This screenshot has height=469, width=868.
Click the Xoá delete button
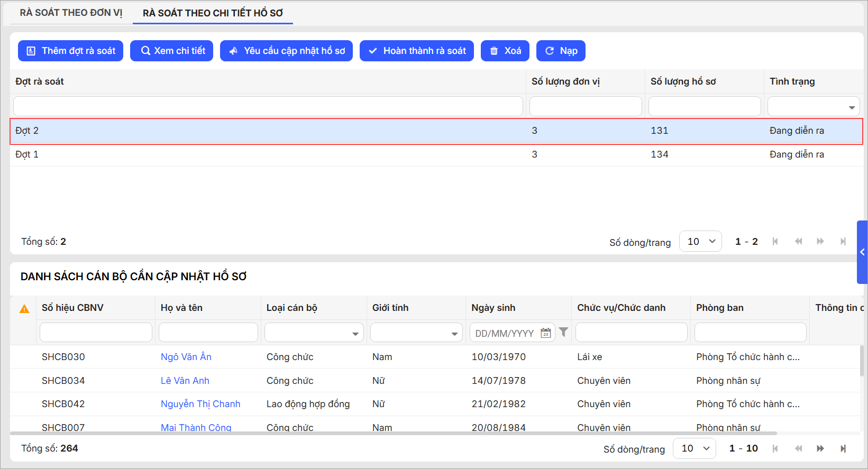[505, 51]
